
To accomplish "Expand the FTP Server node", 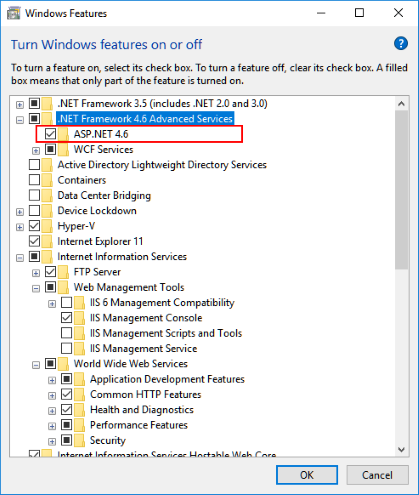I will coord(36,273).
